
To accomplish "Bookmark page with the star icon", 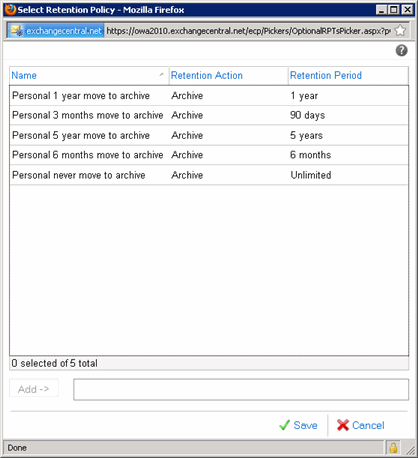I will [x=400, y=31].
